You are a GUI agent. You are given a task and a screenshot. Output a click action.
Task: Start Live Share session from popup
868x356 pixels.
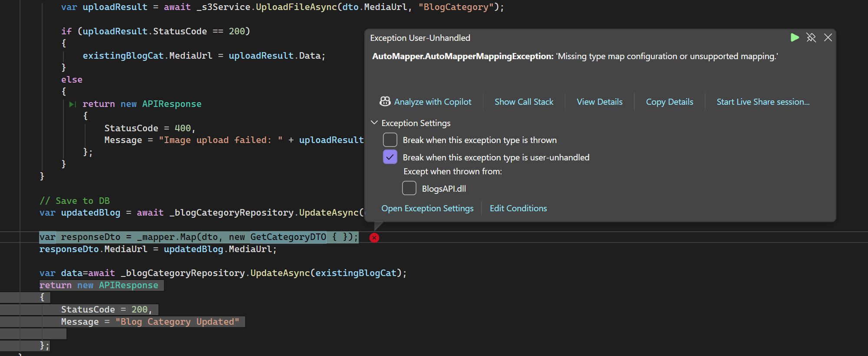[x=762, y=102]
